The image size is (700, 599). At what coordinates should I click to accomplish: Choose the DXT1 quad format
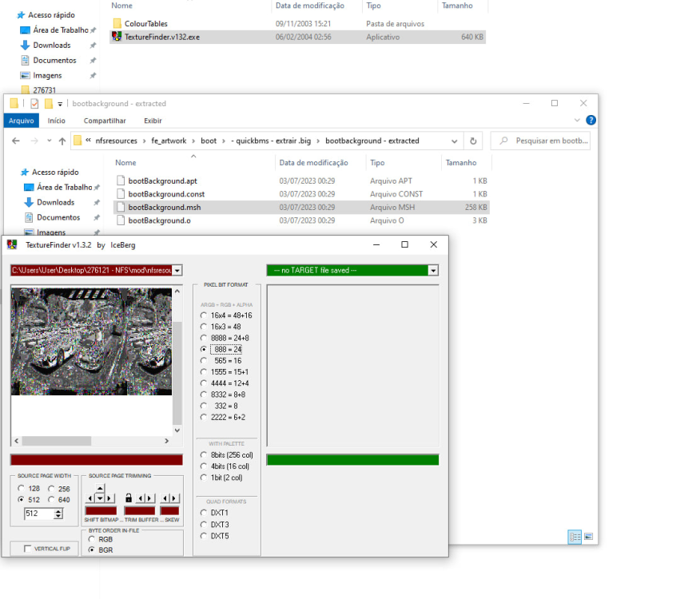coord(204,513)
